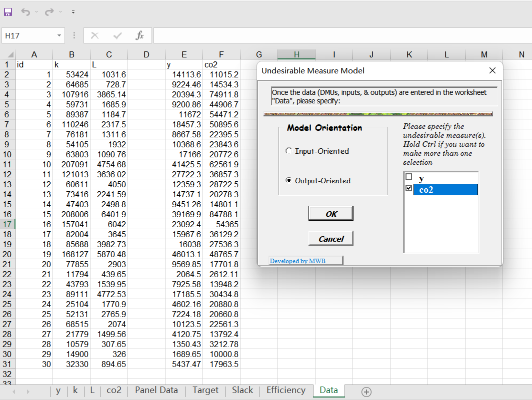Check the y undesirable measure checkbox
The image size is (532, 400).
pos(409,177)
